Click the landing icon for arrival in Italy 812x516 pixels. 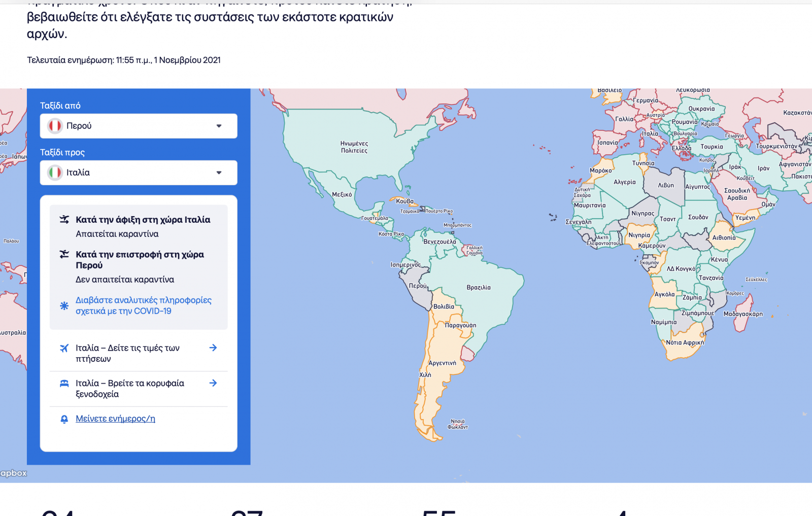tap(64, 220)
